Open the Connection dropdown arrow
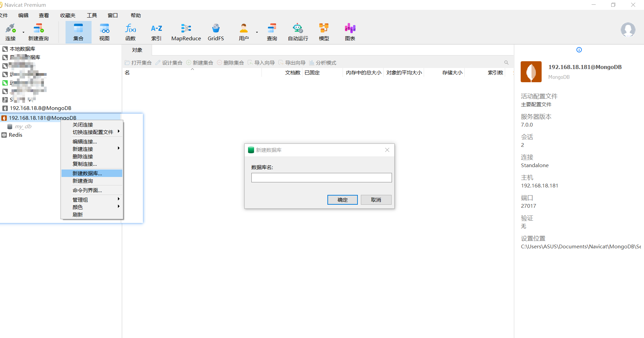644x338 pixels. [x=23, y=32]
